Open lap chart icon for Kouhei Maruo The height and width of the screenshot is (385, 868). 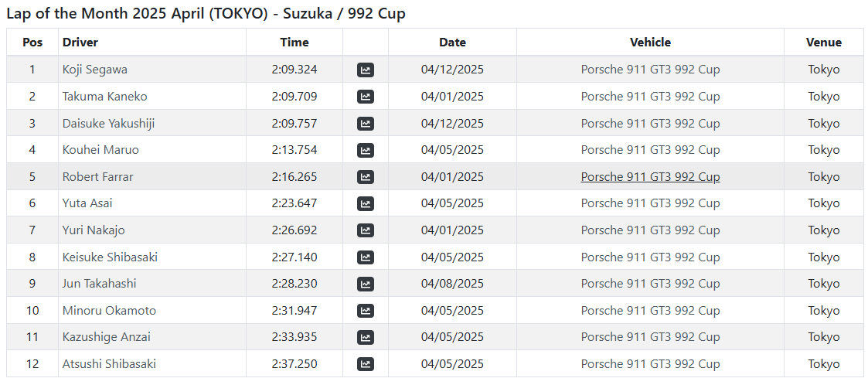click(366, 150)
